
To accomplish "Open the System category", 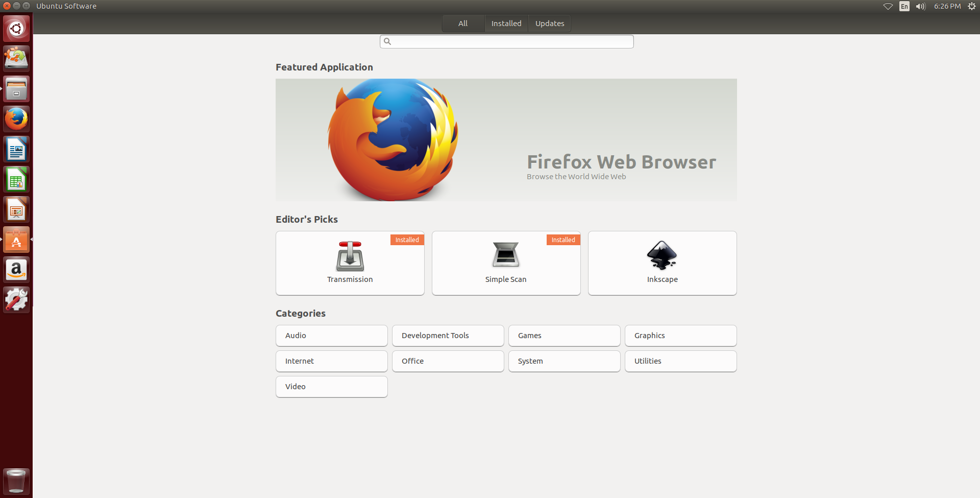I will tap(565, 361).
